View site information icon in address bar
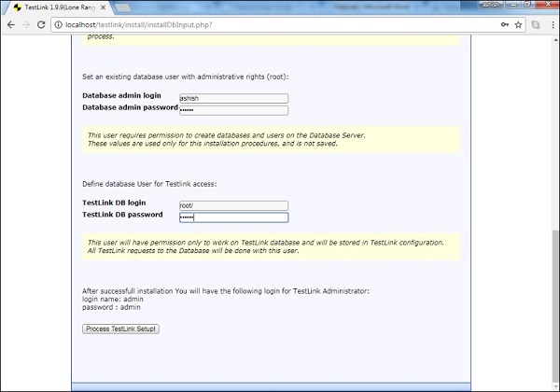The height and width of the screenshot is (392, 560). tap(57, 23)
